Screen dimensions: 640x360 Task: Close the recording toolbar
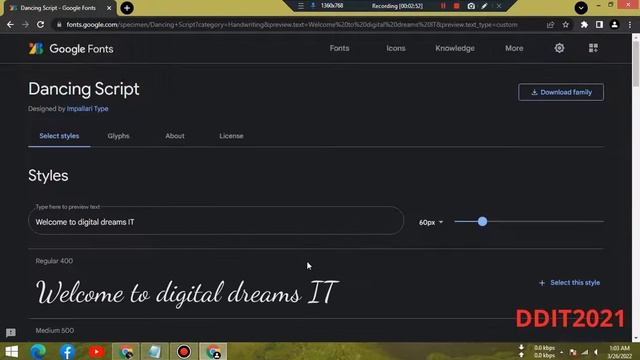(x=499, y=6)
